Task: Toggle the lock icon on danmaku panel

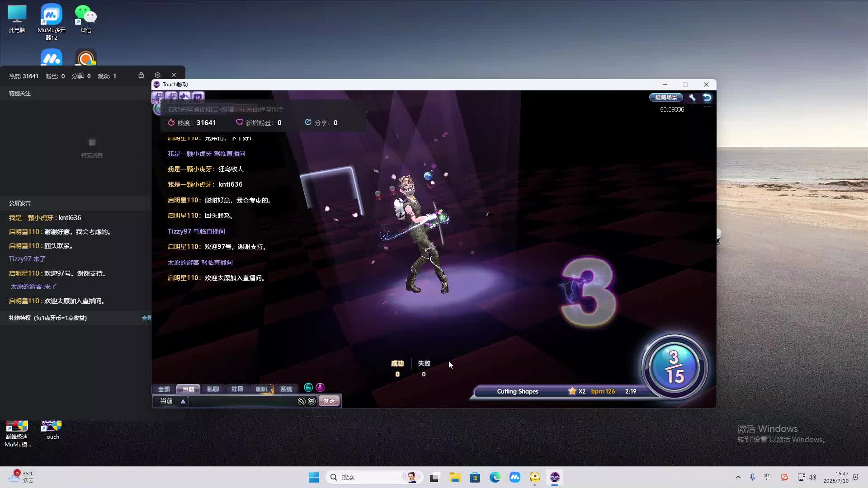Action: coord(141,75)
